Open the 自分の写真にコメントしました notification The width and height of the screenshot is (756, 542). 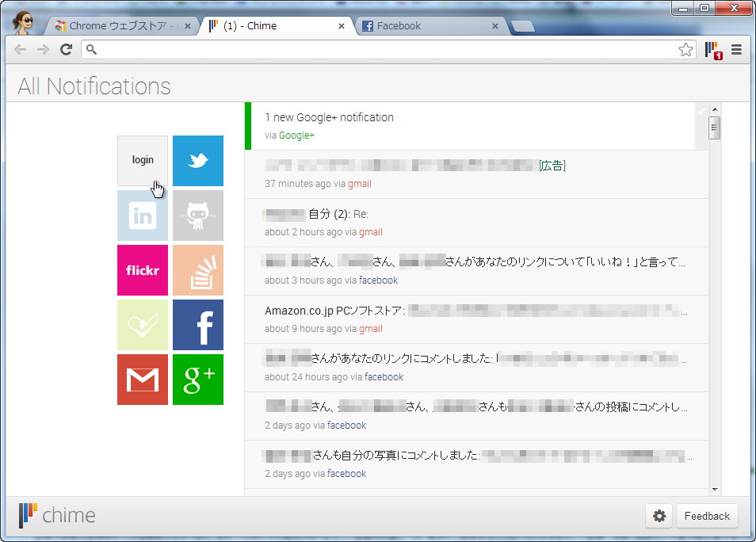(476, 464)
